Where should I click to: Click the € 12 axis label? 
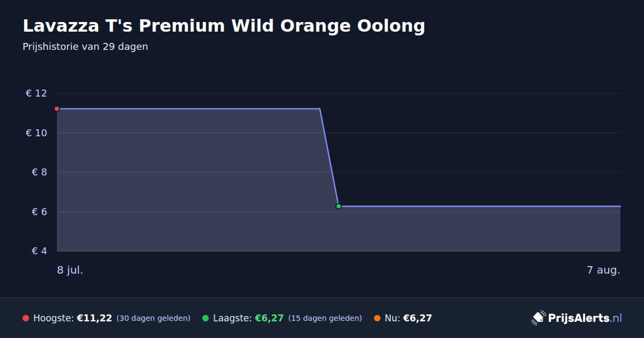(36, 93)
